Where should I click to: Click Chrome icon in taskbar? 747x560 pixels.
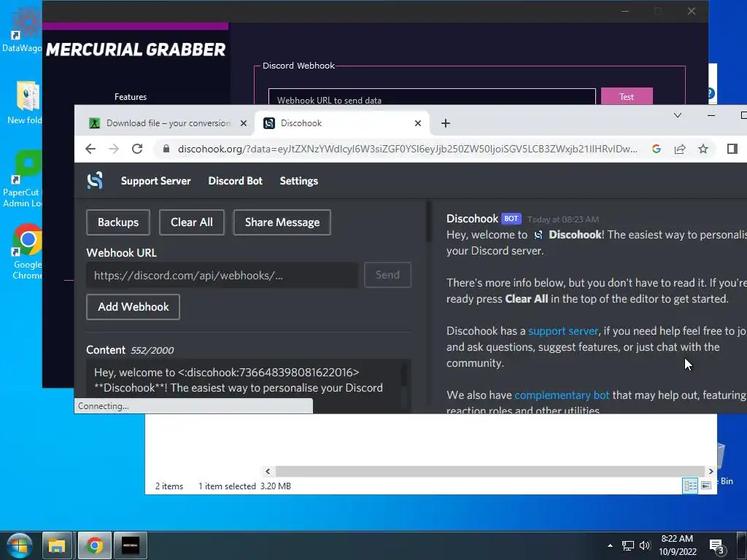(94, 545)
